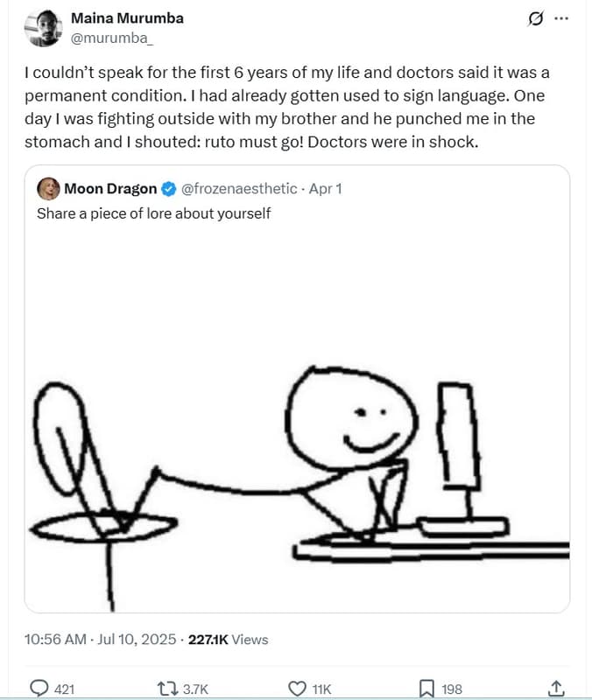Open the share post menu
The image size is (592, 700).
click(x=555, y=688)
